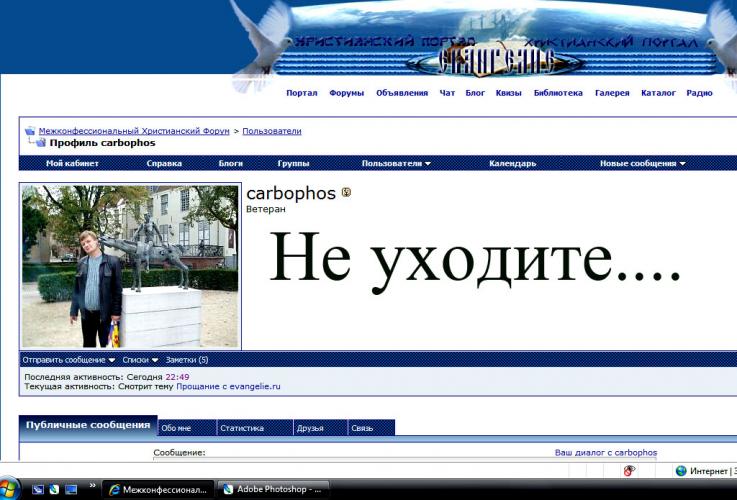Expand the Списки dropdown
The image size is (737, 500).
(x=141, y=360)
